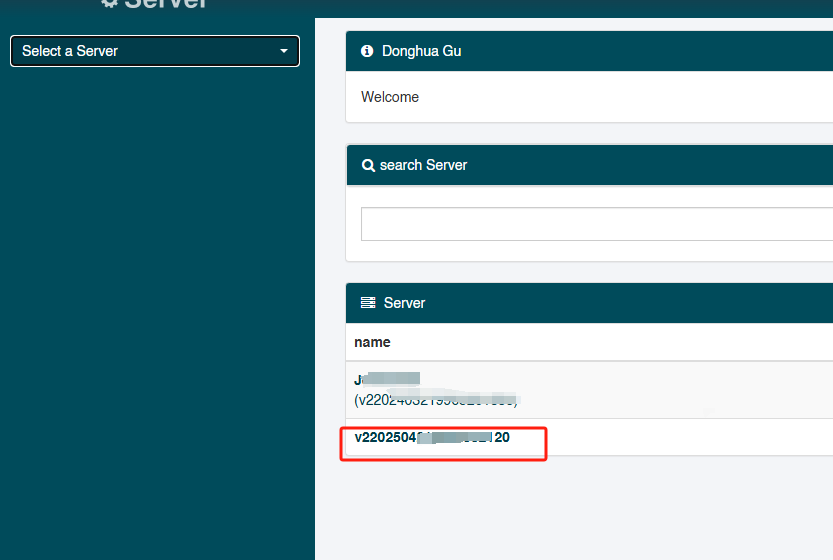The image size is (833, 560).
Task: Click the Select a Server placeholder text
Action: (x=70, y=51)
